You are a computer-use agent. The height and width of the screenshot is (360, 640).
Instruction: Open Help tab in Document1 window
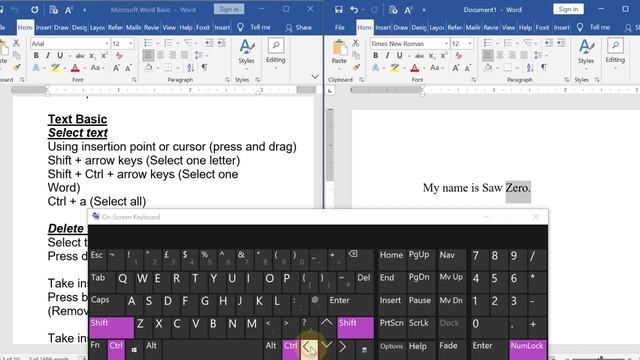525,28
